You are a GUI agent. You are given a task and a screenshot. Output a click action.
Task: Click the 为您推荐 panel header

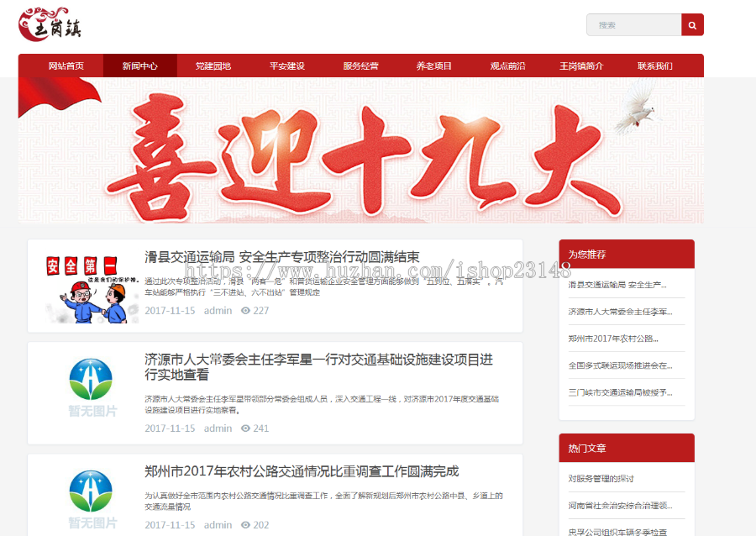pyautogui.click(x=627, y=254)
